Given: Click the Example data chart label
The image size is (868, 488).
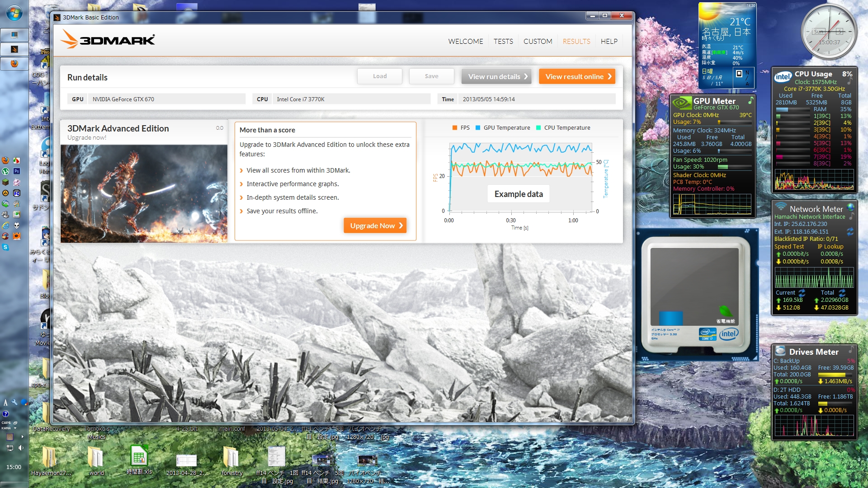Looking at the screenshot, I should 519,194.
